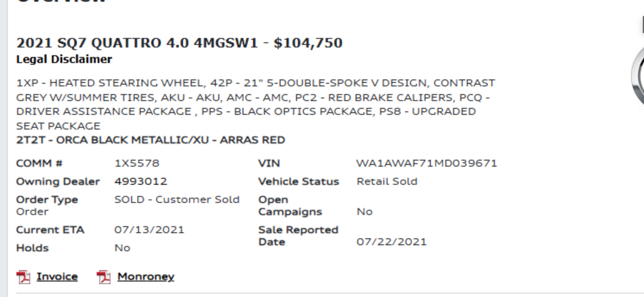Open the Invoice PDF icon
This screenshot has width=644, height=297.
[x=23, y=277]
